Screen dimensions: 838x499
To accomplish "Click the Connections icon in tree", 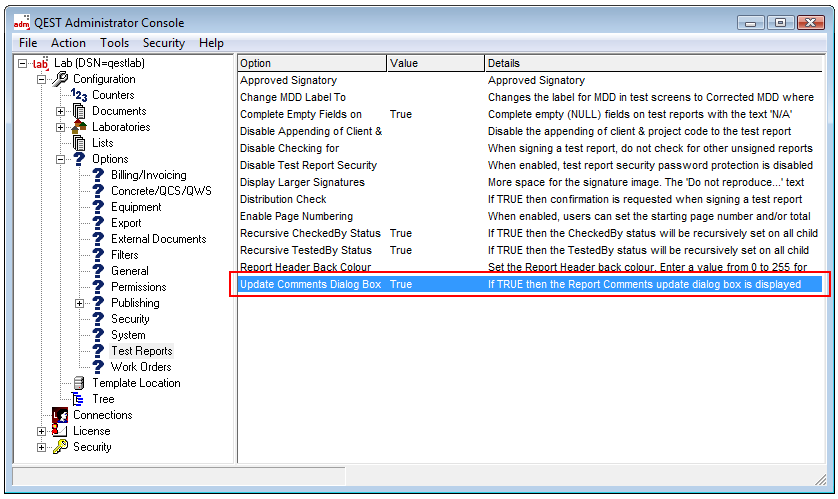I will pyautogui.click(x=60, y=415).
